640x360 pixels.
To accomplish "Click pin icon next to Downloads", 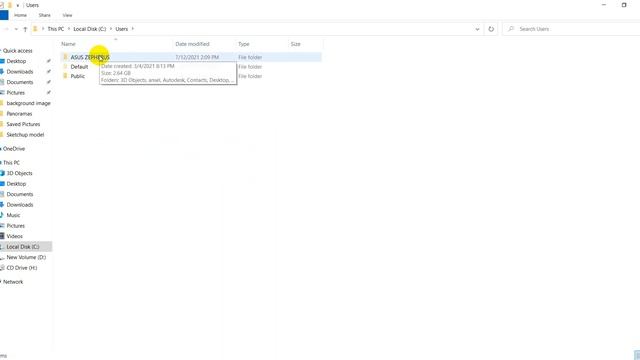I will pyautogui.click(x=49, y=71).
